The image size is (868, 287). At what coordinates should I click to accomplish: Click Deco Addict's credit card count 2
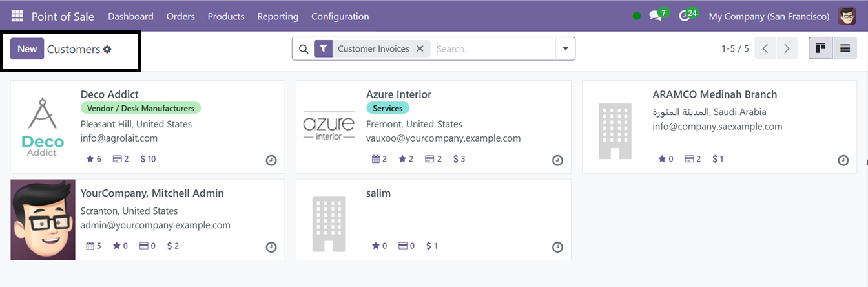[x=121, y=158]
